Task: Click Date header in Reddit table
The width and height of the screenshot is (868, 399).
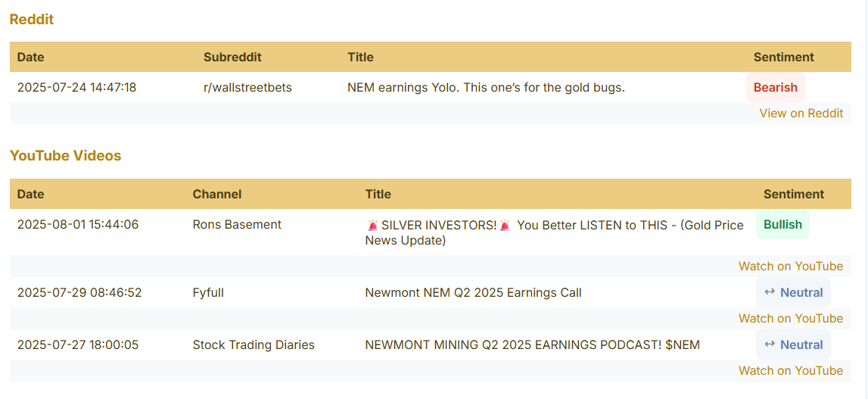Action: click(x=30, y=57)
